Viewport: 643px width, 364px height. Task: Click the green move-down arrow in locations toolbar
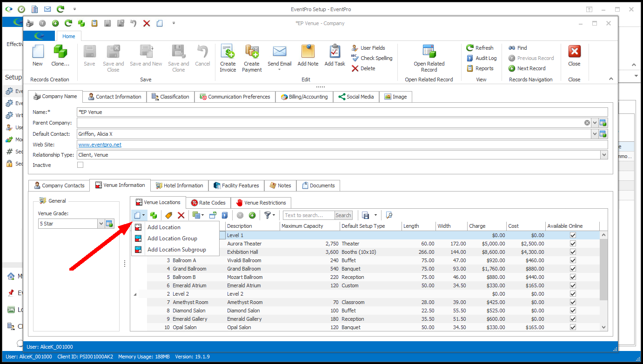(252, 215)
